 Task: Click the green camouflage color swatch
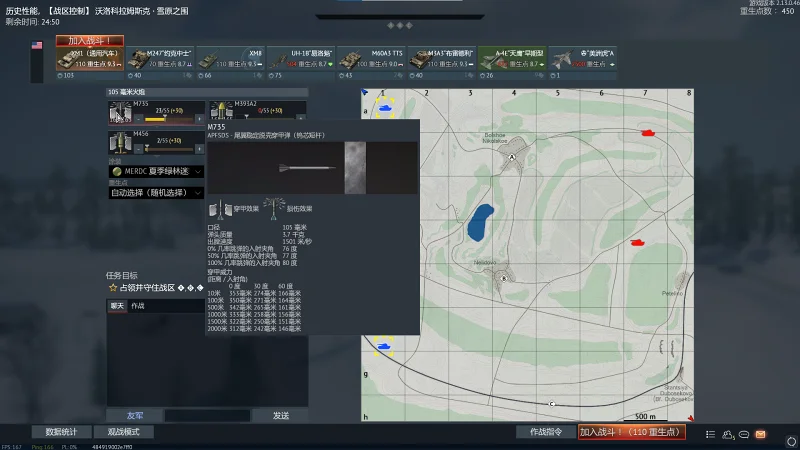coord(117,171)
